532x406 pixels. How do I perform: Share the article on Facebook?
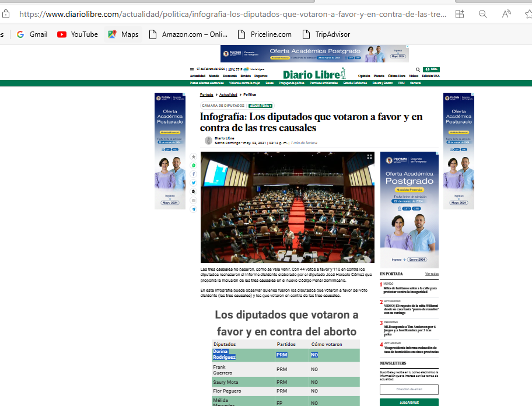point(194,174)
